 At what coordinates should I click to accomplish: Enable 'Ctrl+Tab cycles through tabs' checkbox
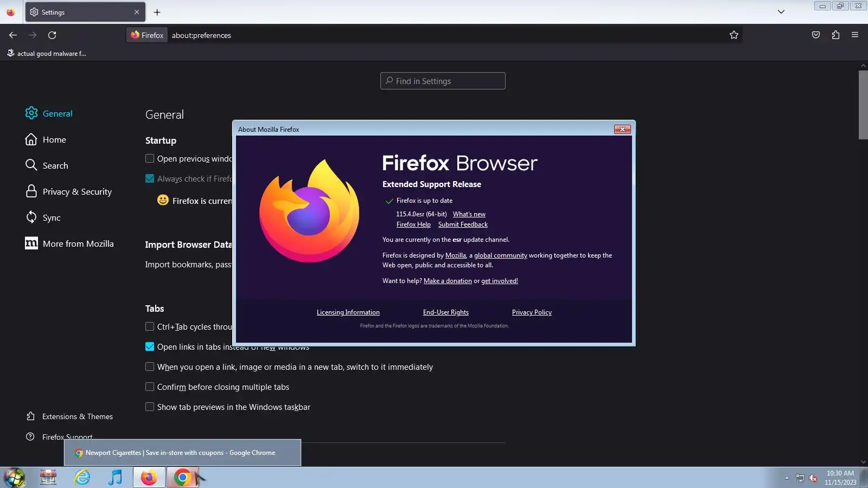tap(150, 327)
